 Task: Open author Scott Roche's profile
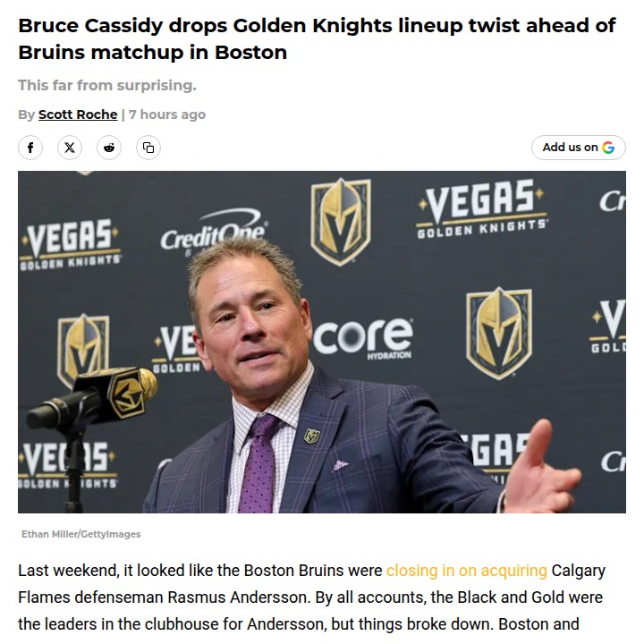pos(78,114)
